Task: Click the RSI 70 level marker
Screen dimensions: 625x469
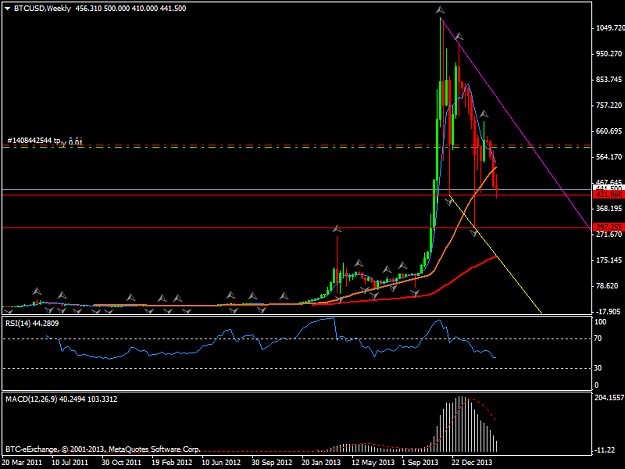Action: (x=597, y=338)
